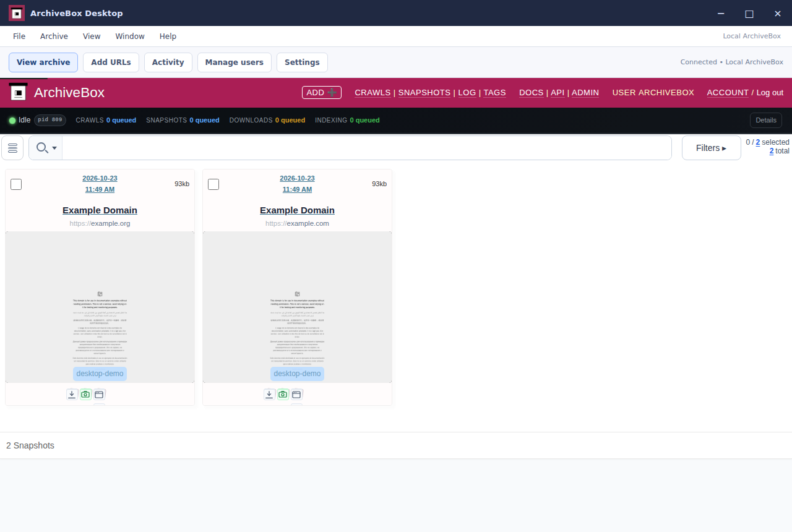Click the ADD button in the header
Viewport: 792px width, 532px height.
(x=322, y=93)
